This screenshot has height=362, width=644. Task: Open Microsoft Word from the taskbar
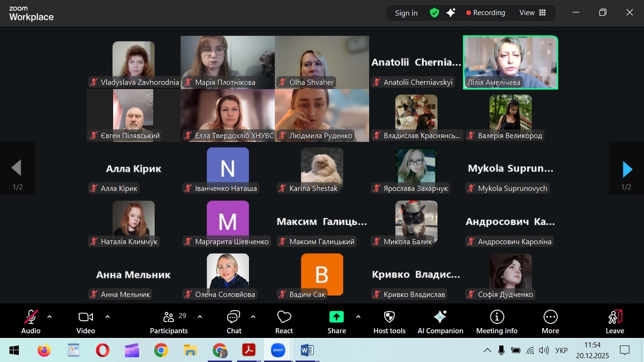(x=307, y=350)
